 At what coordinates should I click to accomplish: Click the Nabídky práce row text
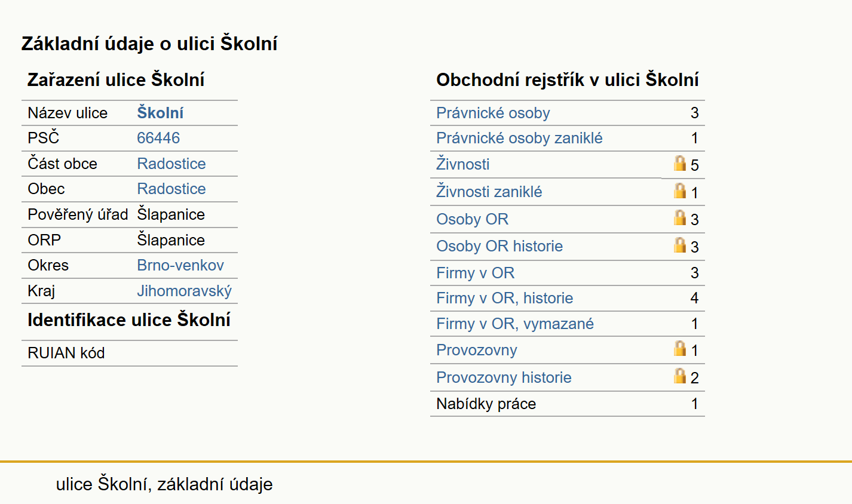pos(486,404)
